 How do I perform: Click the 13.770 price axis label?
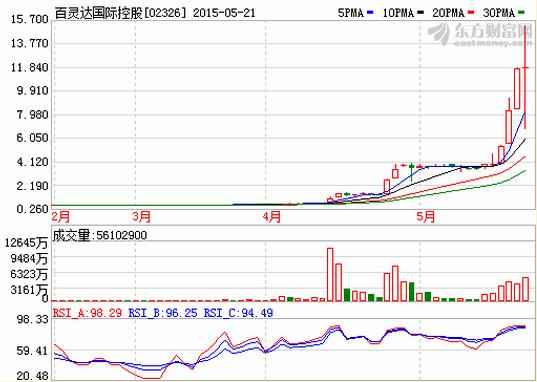(x=30, y=44)
